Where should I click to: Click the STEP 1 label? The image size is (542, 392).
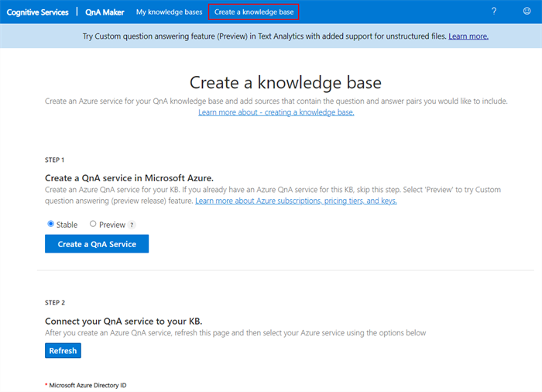55,160
